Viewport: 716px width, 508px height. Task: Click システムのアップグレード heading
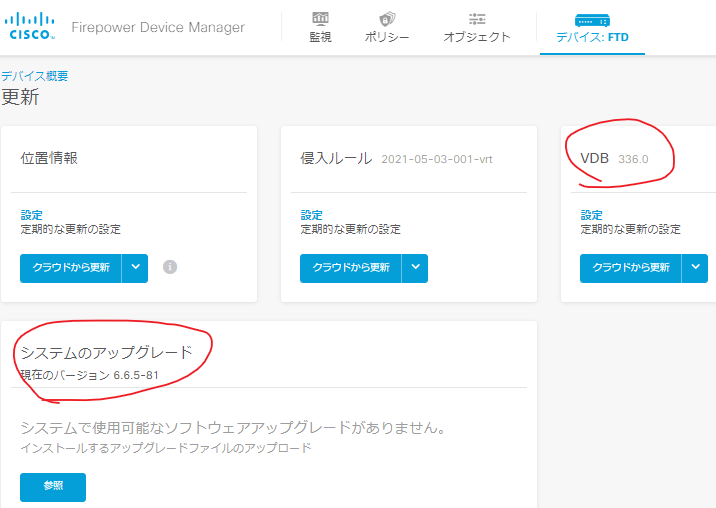(x=107, y=352)
